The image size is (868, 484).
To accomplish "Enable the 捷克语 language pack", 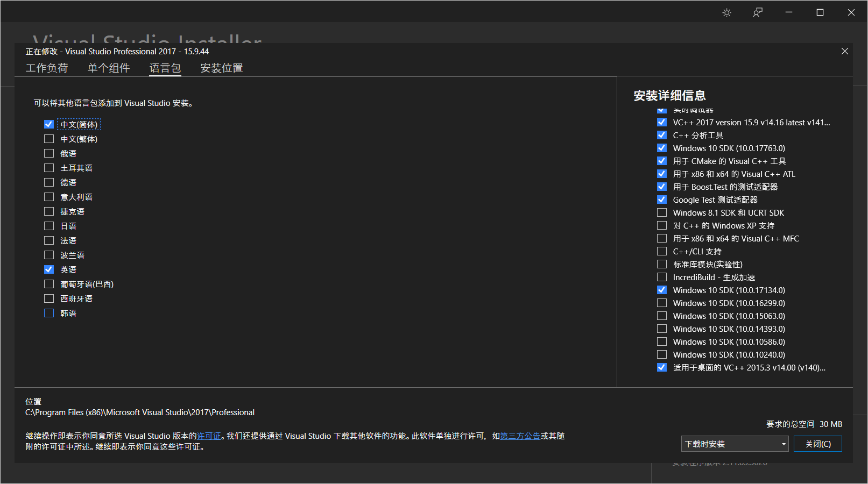I will pyautogui.click(x=49, y=211).
